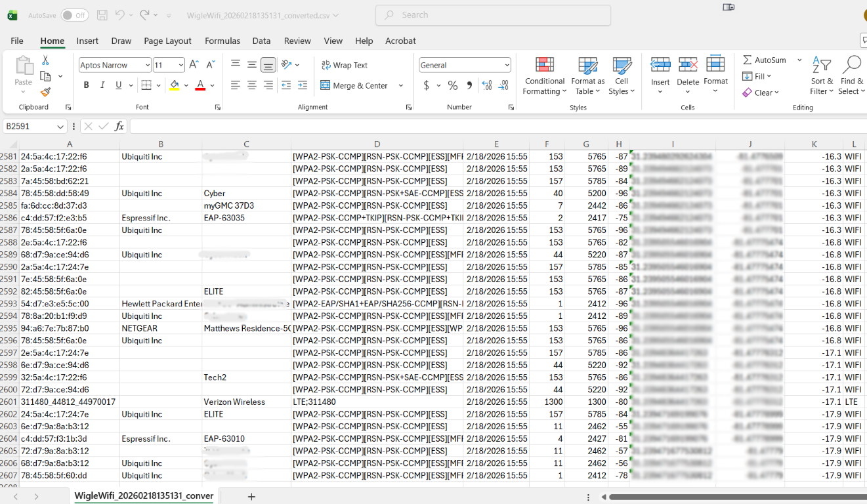Open Format as Table gallery
Viewport: 867px width, 504px height.
588,75
